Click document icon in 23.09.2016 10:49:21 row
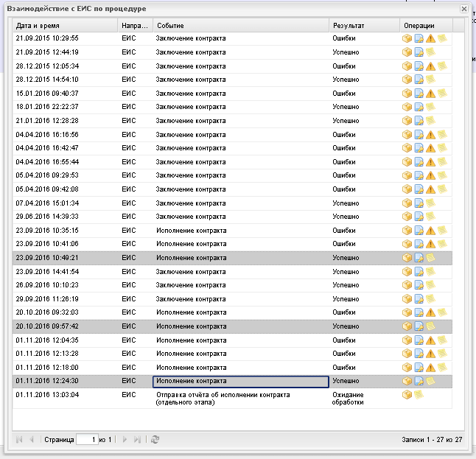Viewport: 476px width, 459px height. tap(419, 258)
